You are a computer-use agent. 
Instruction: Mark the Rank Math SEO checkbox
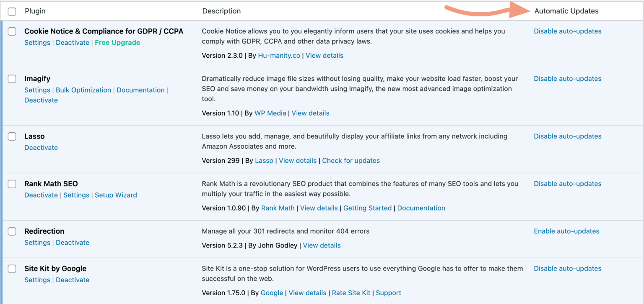click(x=12, y=184)
